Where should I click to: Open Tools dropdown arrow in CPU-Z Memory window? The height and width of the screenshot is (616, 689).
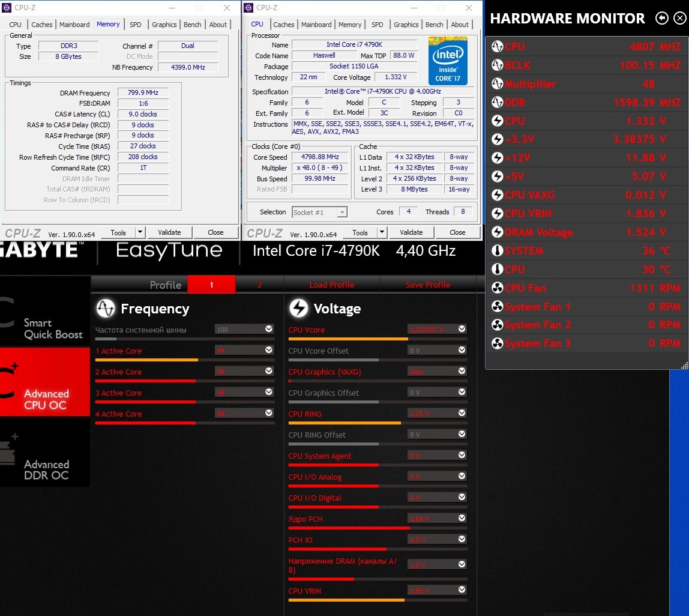tap(140, 232)
